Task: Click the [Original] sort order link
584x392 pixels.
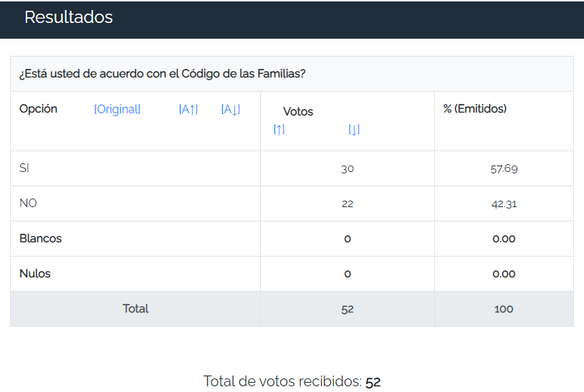Action: click(117, 110)
